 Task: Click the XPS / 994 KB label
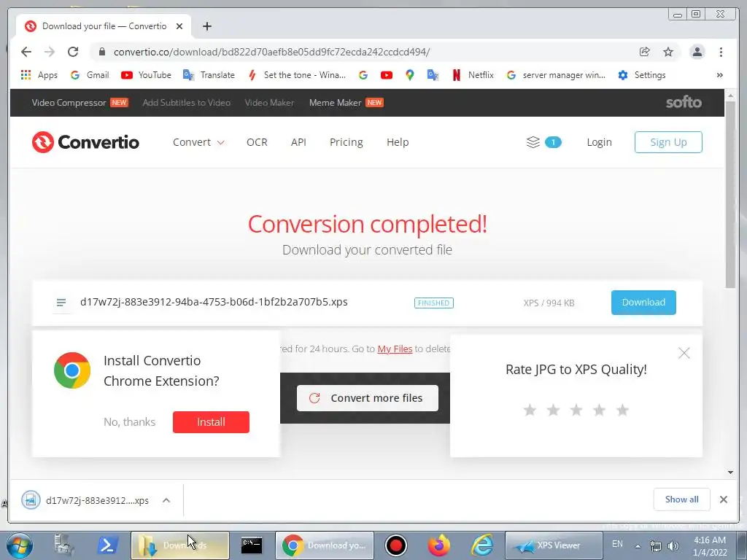(x=549, y=303)
